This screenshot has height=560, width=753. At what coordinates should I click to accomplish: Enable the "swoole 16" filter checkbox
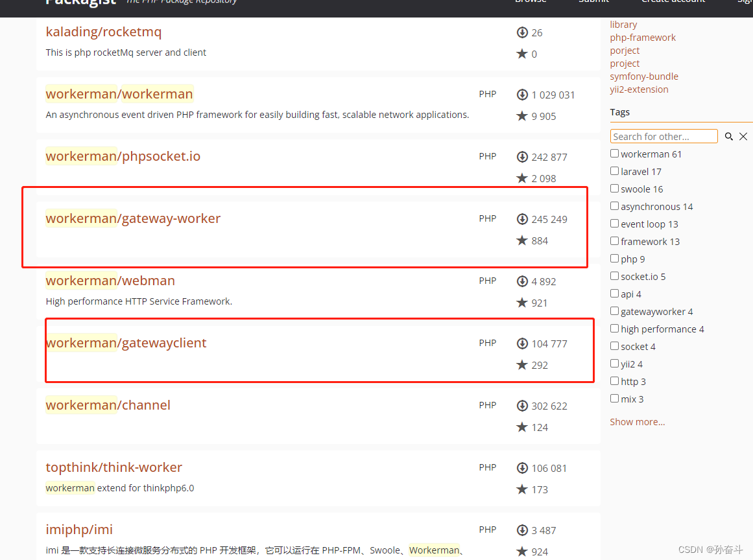click(614, 188)
